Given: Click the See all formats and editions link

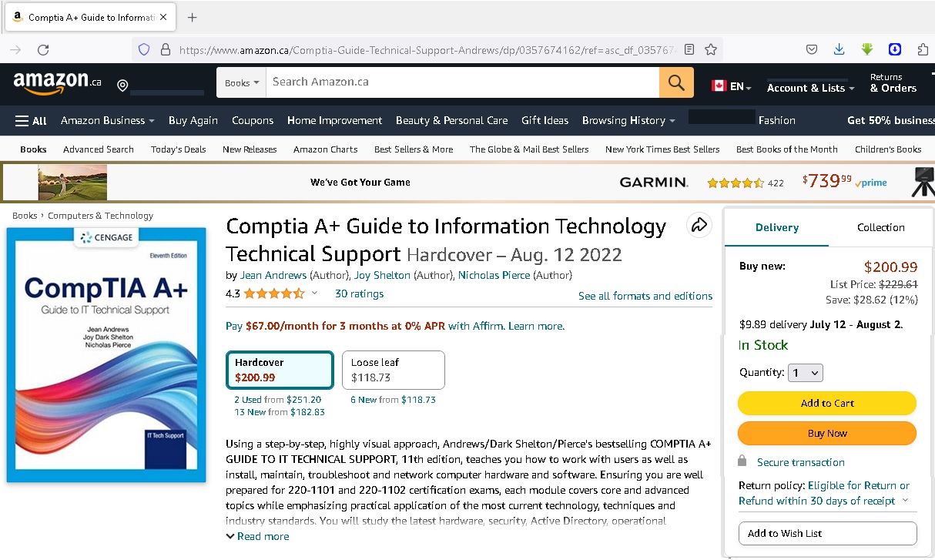Looking at the screenshot, I should point(645,296).
